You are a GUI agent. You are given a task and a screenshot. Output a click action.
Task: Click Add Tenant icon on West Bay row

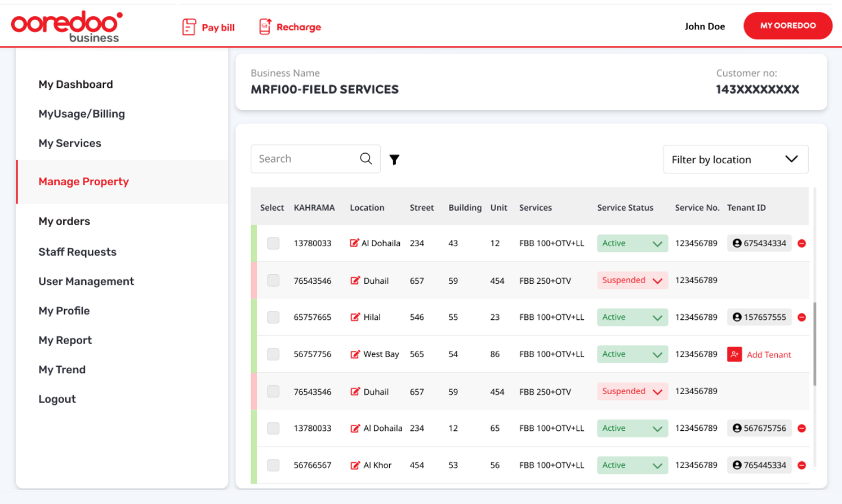click(734, 354)
